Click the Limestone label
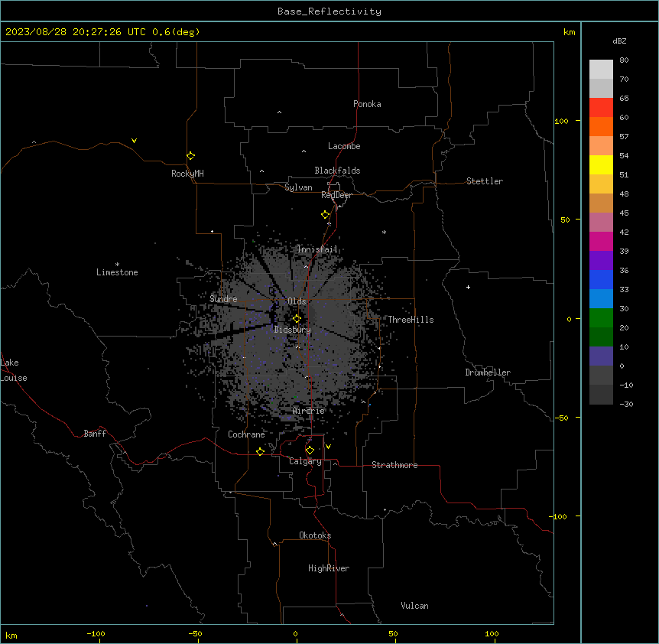 coord(117,272)
